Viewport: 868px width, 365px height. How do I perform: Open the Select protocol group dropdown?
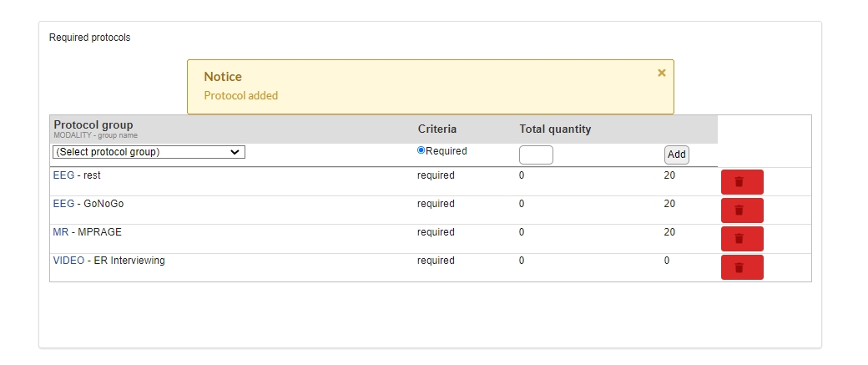[x=149, y=152]
